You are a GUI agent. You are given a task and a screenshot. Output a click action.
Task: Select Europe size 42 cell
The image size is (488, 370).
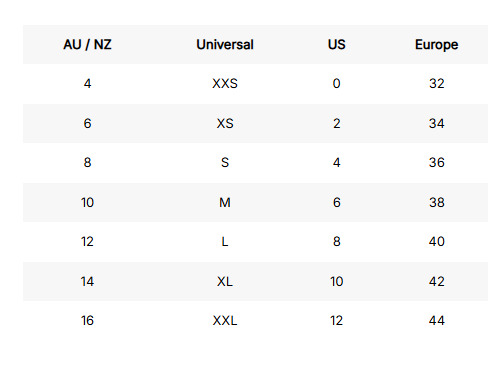[437, 281]
